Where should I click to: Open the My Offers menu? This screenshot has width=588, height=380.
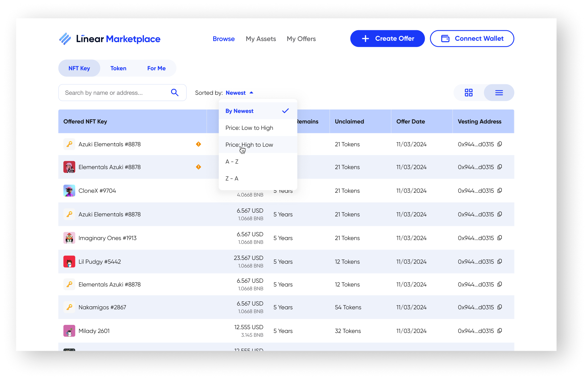pos(301,39)
